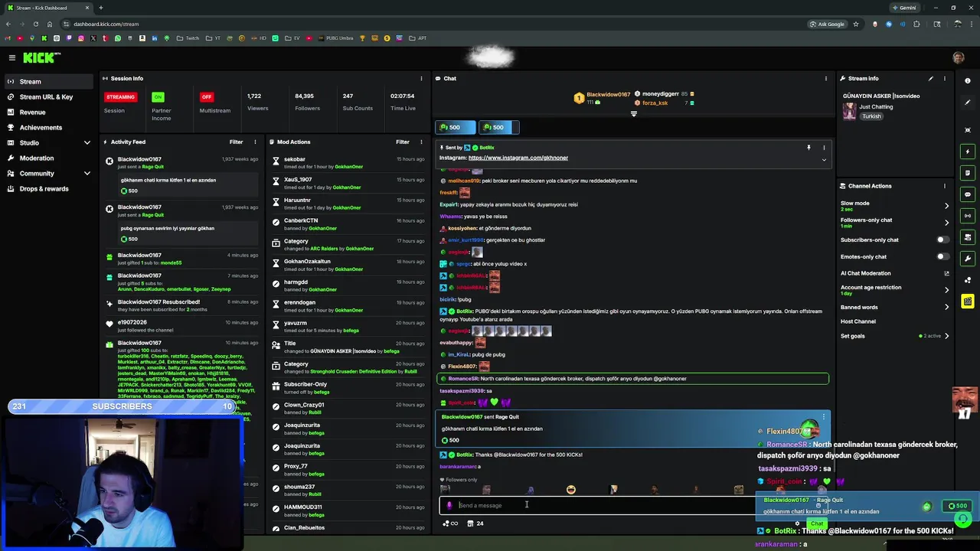Click the first 500 KICKs gift pill
This screenshot has width=980, height=551.
tap(455, 127)
